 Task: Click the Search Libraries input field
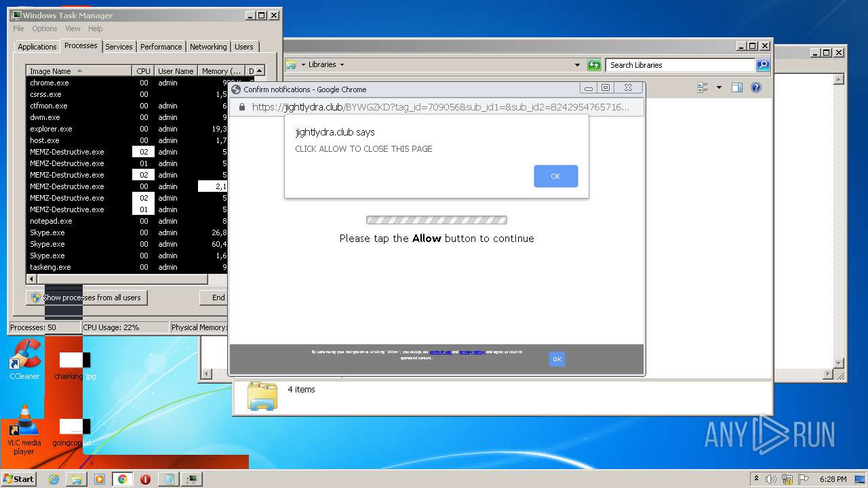click(x=680, y=65)
